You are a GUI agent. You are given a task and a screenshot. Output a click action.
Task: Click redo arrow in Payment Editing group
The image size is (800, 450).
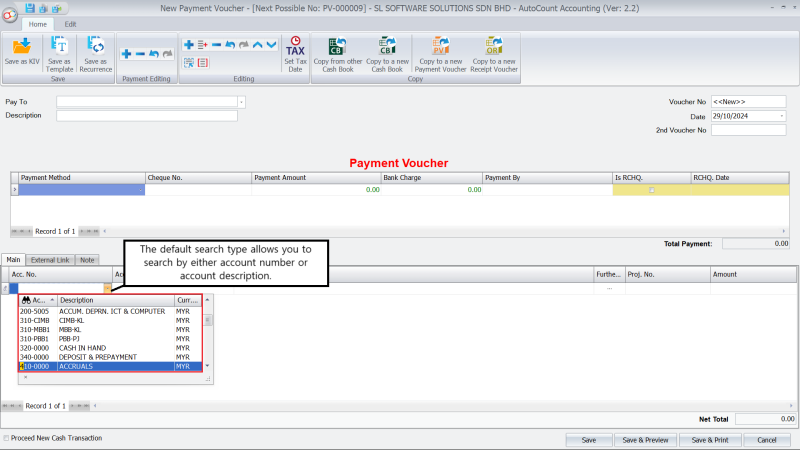(167, 54)
